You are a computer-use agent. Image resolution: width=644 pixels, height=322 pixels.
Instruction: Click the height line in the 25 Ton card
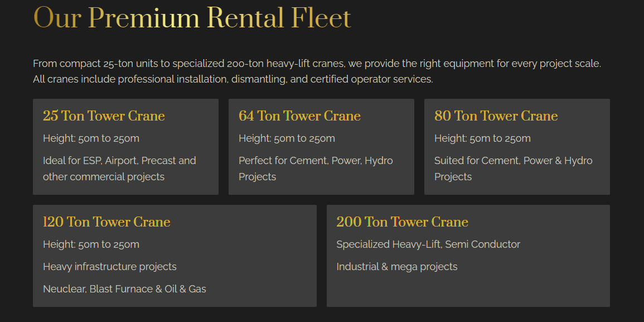click(x=91, y=138)
